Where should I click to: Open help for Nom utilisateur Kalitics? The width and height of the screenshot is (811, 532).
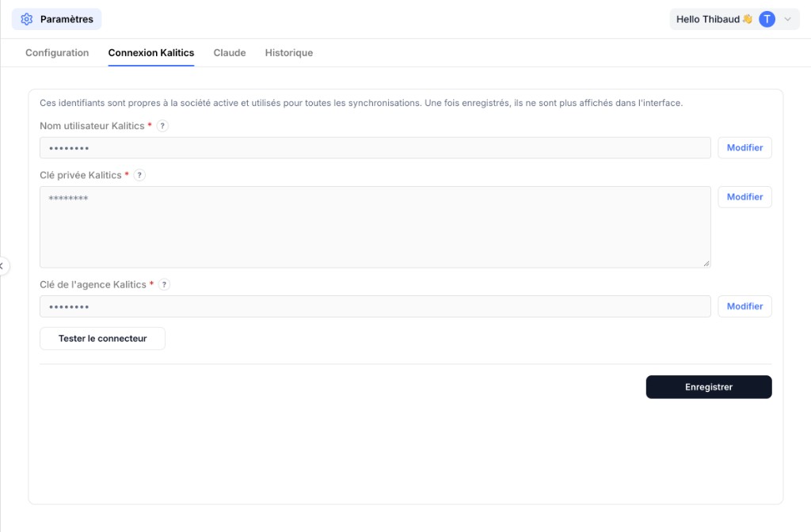pyautogui.click(x=162, y=126)
